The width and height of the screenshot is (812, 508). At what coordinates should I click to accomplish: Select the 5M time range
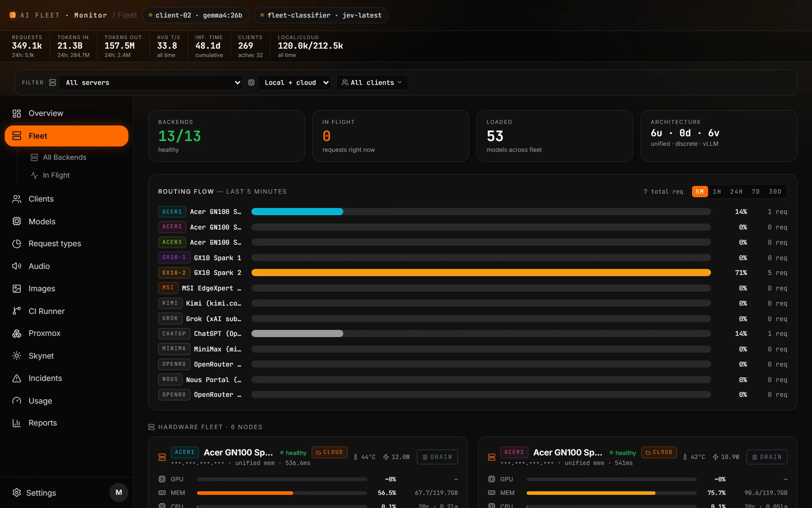pyautogui.click(x=700, y=192)
